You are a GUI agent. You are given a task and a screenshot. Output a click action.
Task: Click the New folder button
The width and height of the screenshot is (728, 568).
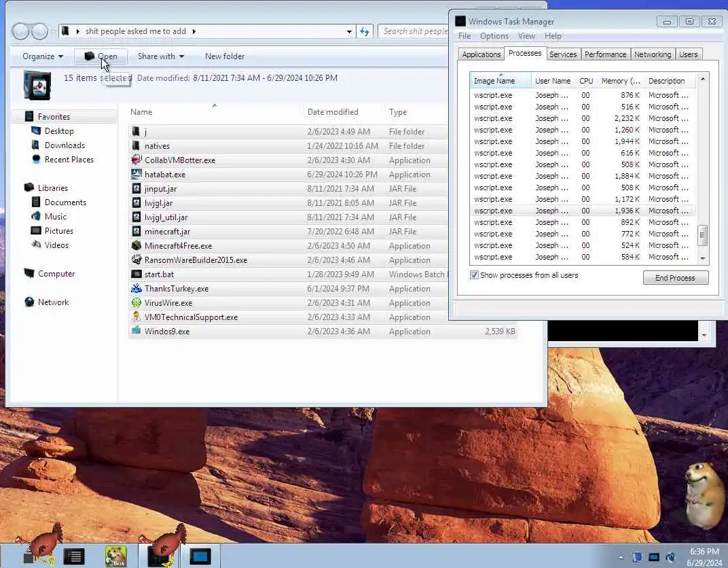tap(225, 56)
